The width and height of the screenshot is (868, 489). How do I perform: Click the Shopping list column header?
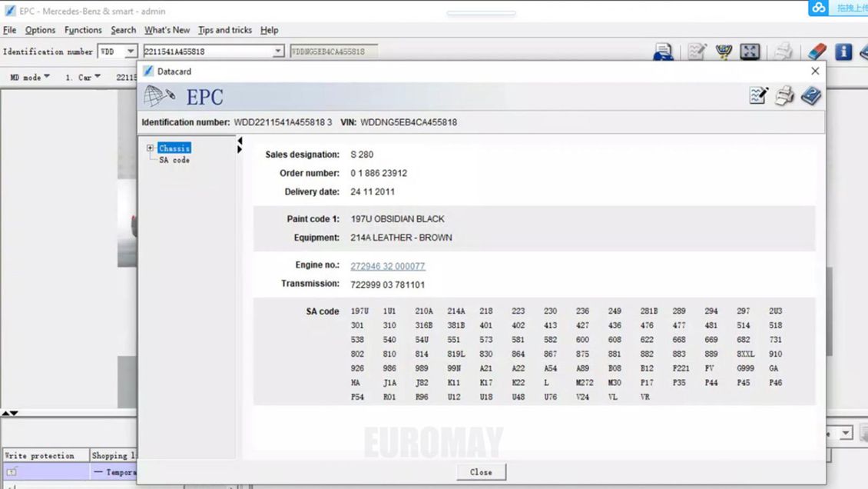(114, 455)
